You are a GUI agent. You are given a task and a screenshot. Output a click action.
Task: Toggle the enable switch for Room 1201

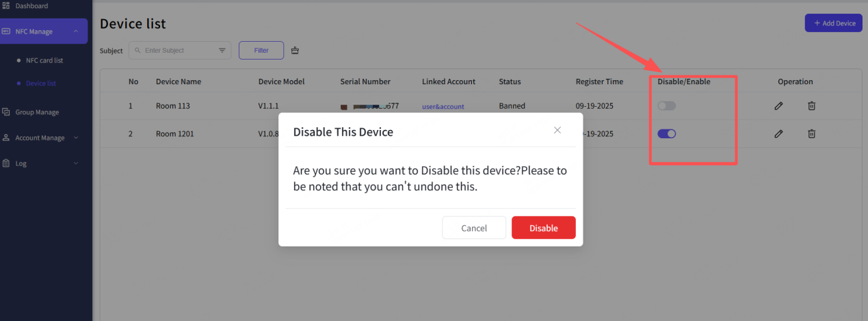[666, 134]
